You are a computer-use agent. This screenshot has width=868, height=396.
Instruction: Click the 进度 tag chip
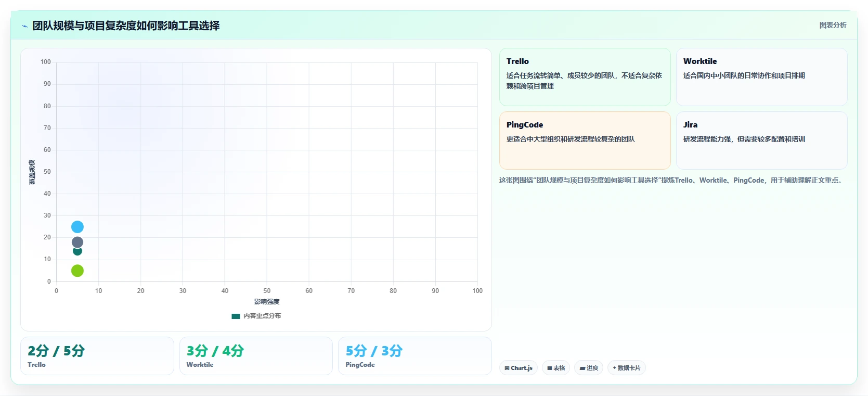pos(589,368)
